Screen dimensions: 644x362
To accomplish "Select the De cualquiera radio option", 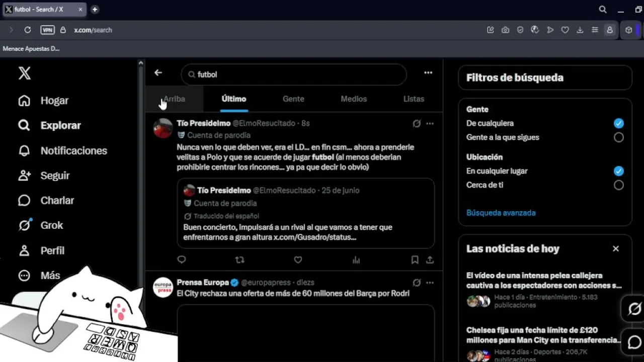I will coord(619,123).
